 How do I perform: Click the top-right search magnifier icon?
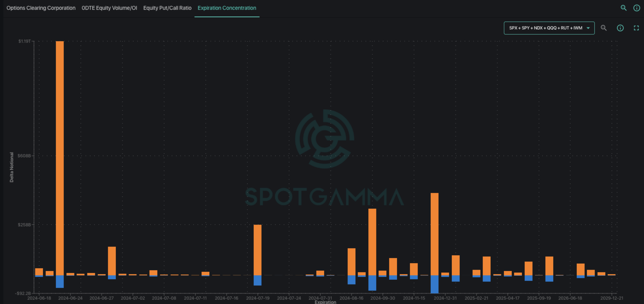(624, 8)
